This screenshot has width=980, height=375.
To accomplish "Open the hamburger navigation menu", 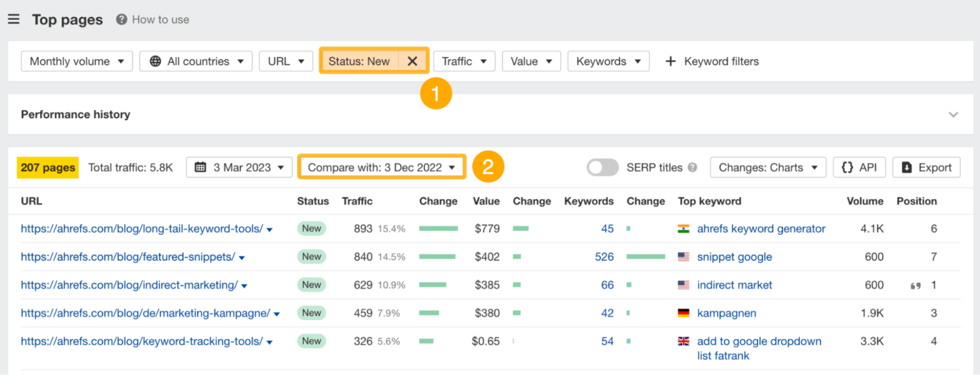I will 13,19.
